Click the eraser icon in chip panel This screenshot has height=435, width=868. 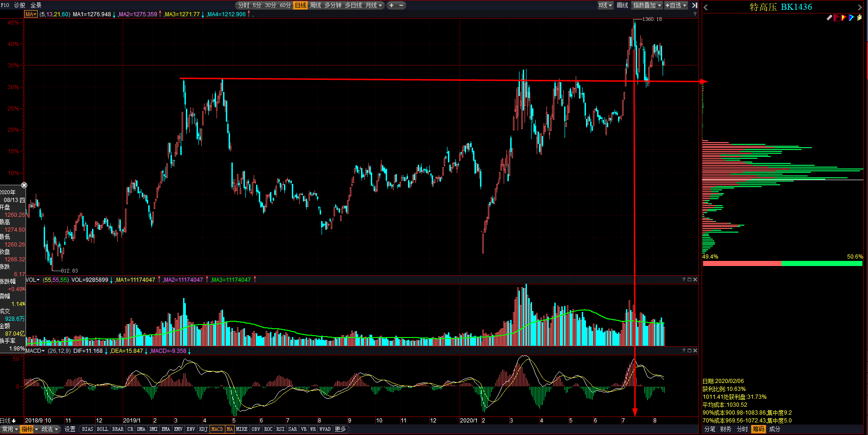829,18
